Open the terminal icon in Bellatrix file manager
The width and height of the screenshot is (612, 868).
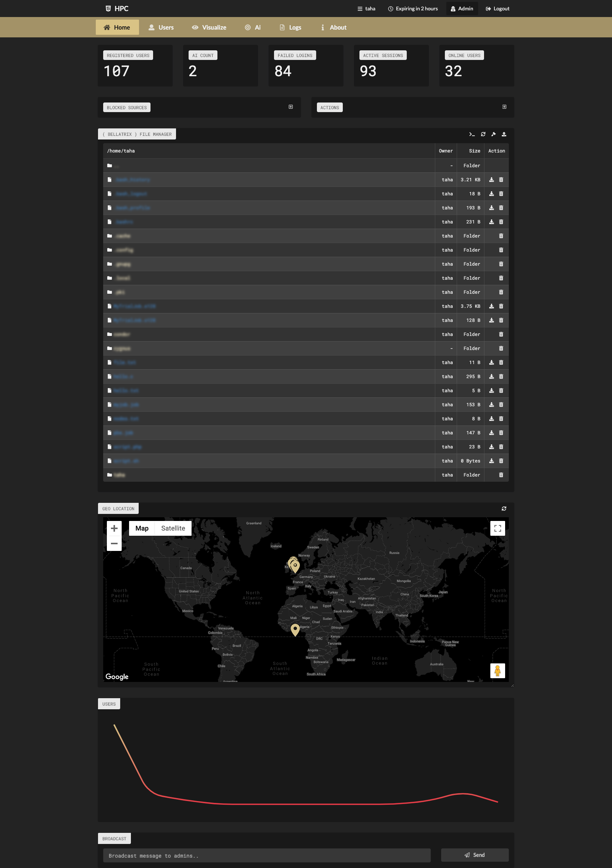click(x=471, y=134)
